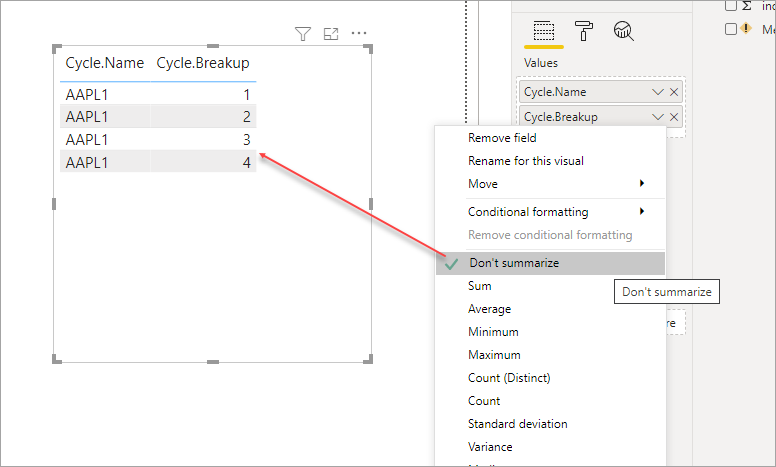776x467 pixels.
Task: Tick the checkbox beside the sigma field
Action: tap(730, 5)
